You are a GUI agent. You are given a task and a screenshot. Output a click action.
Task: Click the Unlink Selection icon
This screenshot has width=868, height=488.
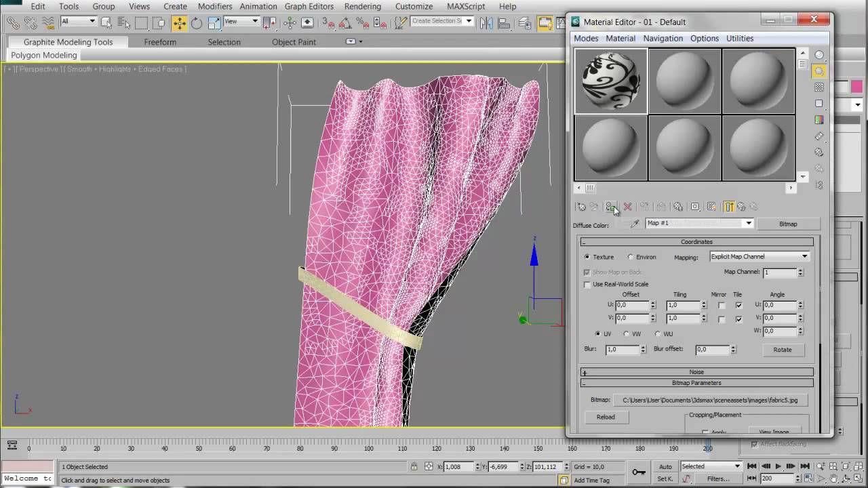click(31, 23)
